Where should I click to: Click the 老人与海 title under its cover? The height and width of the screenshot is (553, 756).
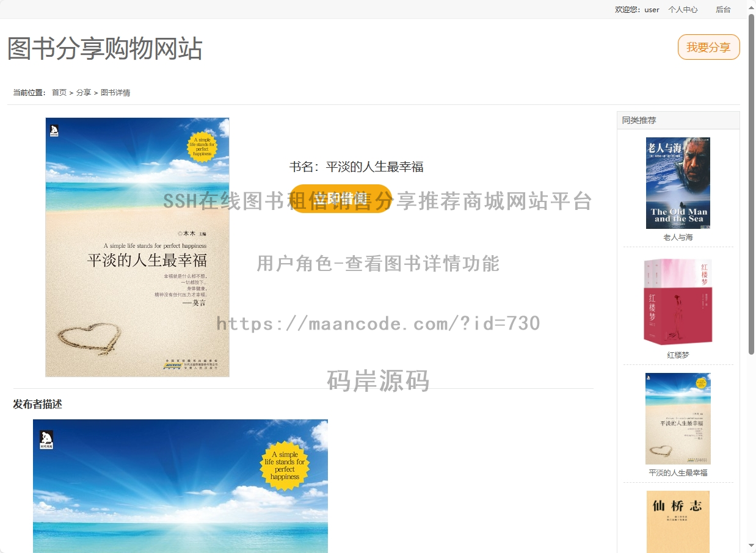click(x=678, y=237)
